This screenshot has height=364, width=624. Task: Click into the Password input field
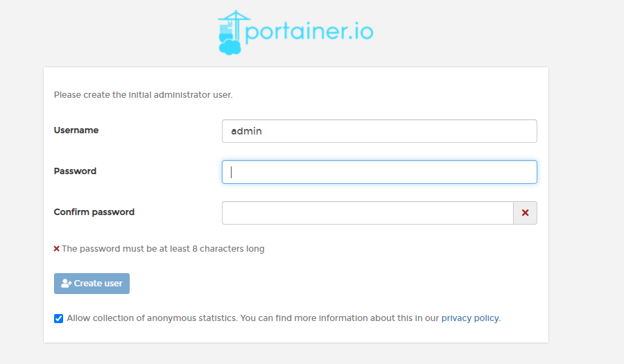[x=379, y=172]
